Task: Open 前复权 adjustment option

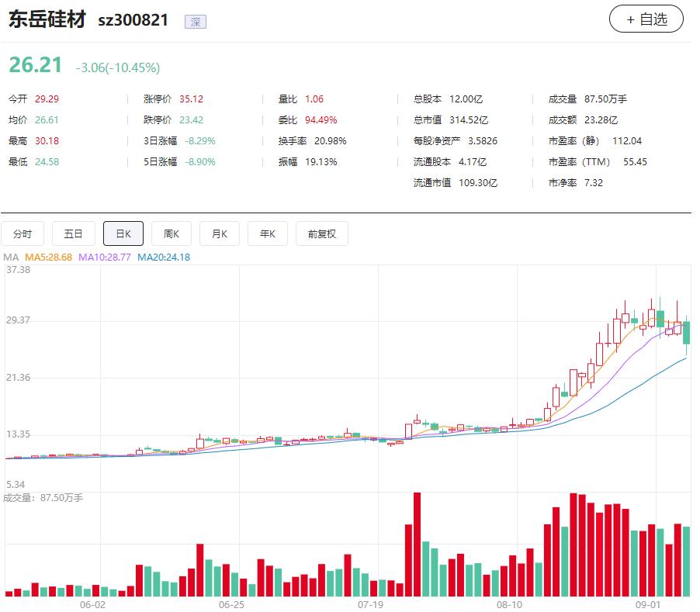Action: [x=322, y=233]
